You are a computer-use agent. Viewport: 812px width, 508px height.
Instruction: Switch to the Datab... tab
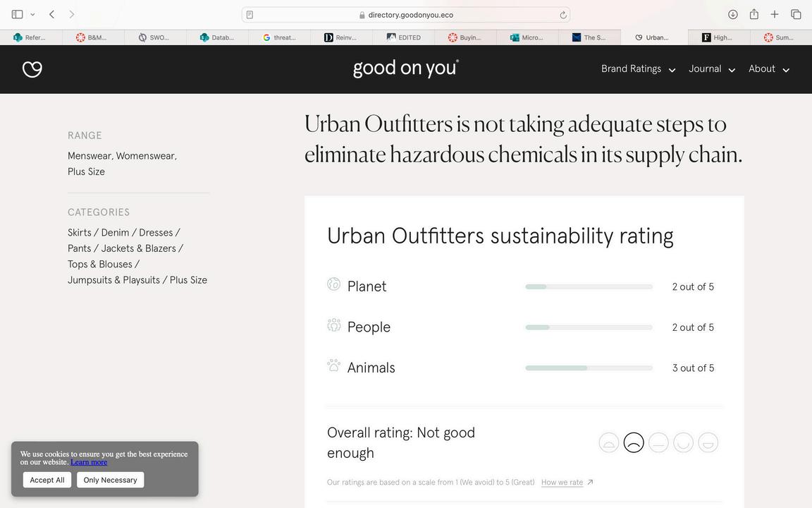point(218,37)
